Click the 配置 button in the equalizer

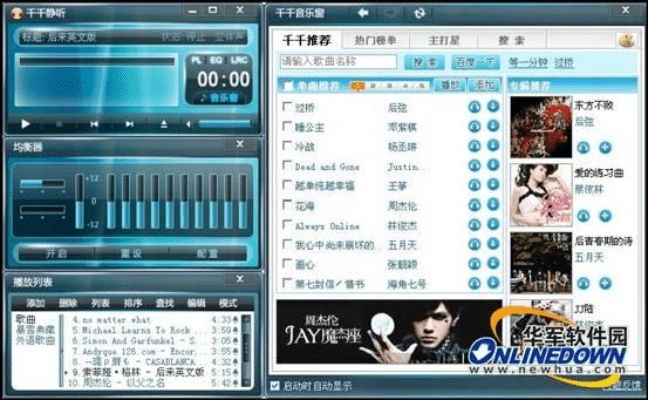coord(207,253)
